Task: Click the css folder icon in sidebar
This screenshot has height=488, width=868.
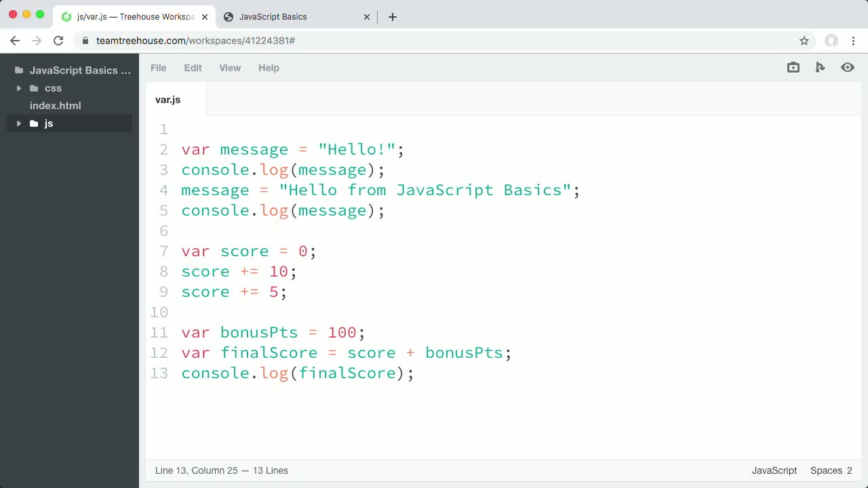Action: pyautogui.click(x=34, y=88)
